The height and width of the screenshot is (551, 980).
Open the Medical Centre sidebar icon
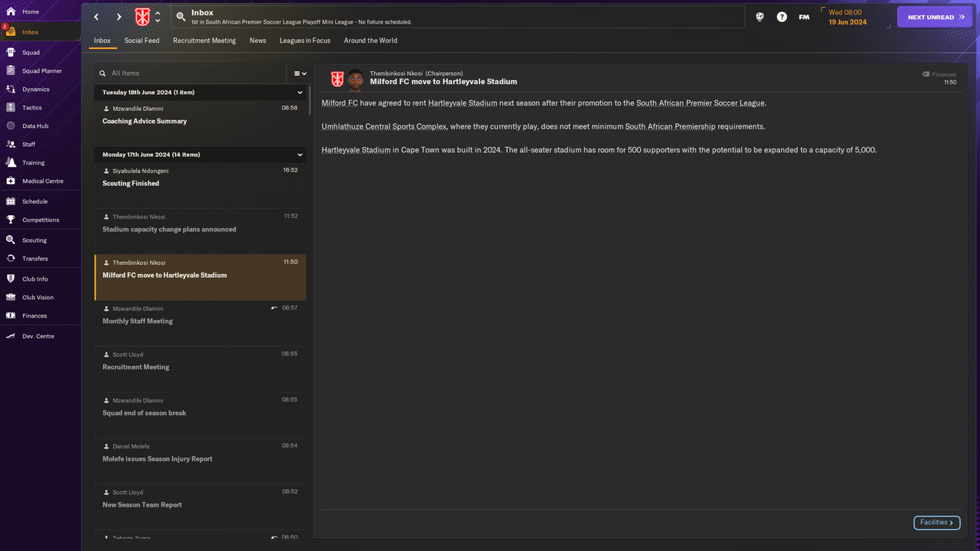coord(11,181)
